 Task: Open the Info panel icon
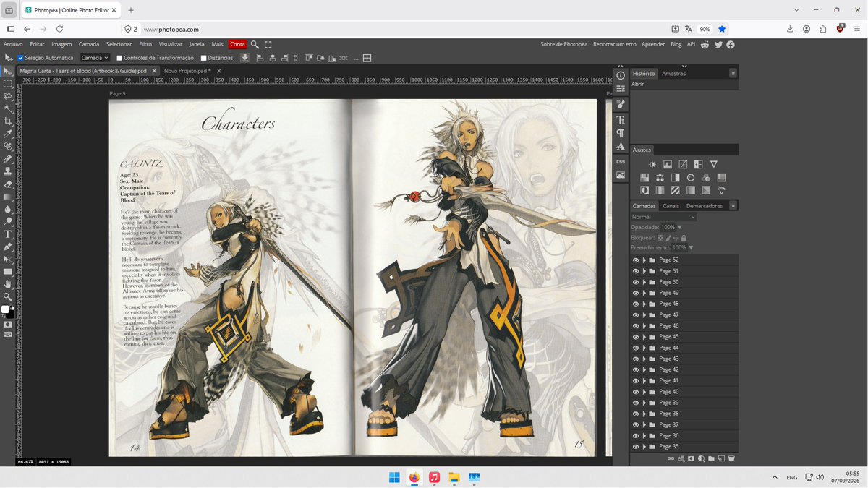[x=621, y=75]
